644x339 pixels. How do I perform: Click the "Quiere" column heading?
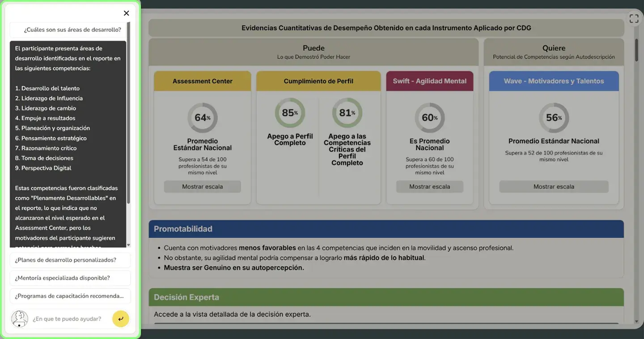tap(554, 48)
